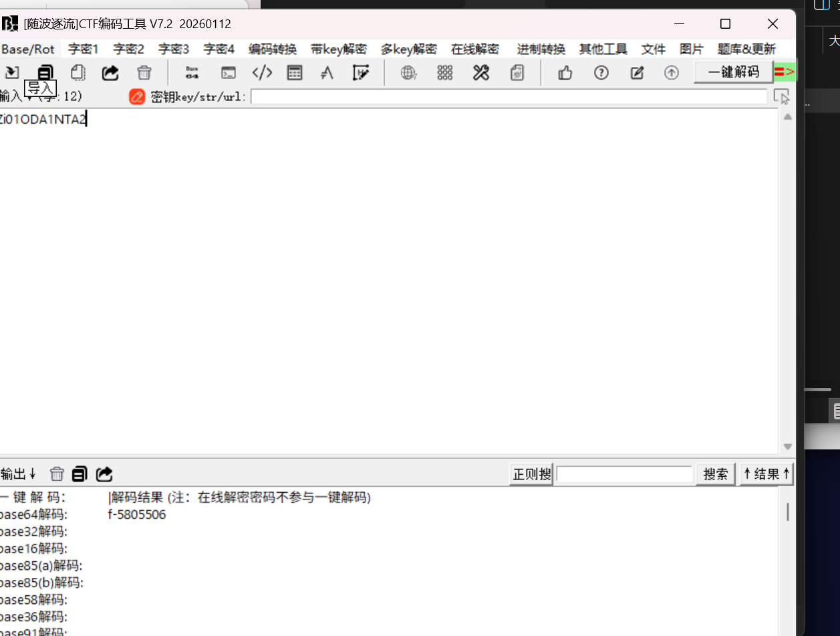Open the code brackets tool icon
The height and width of the screenshot is (636, 840).
coord(262,72)
